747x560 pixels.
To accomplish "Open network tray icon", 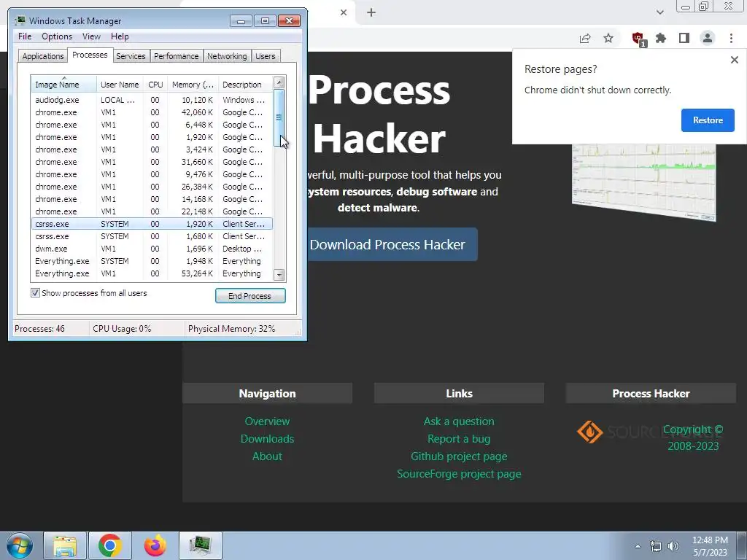I will pyautogui.click(x=656, y=546).
